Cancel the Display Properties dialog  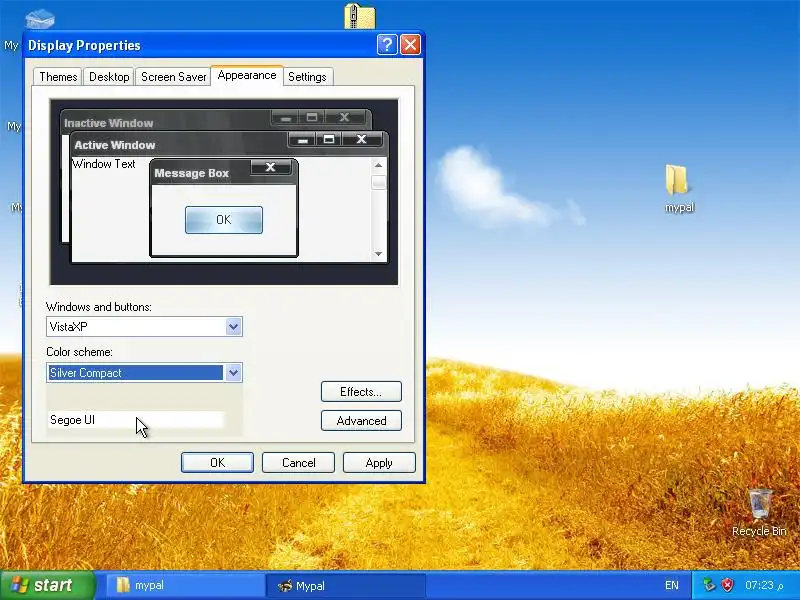point(298,462)
